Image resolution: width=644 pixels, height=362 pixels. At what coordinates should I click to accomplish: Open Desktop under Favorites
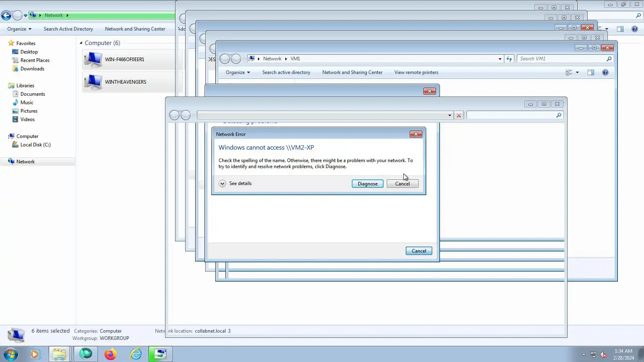[x=29, y=52]
